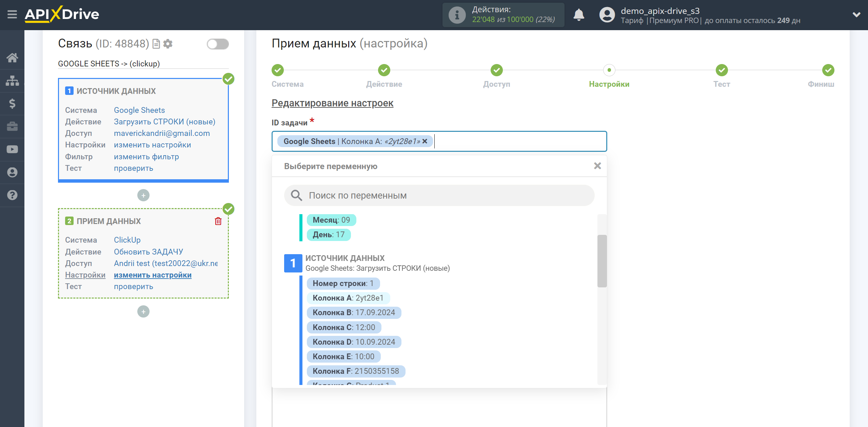Click the Действия usage counter
Viewport: 868px width, 427px height.
pyautogui.click(x=503, y=15)
